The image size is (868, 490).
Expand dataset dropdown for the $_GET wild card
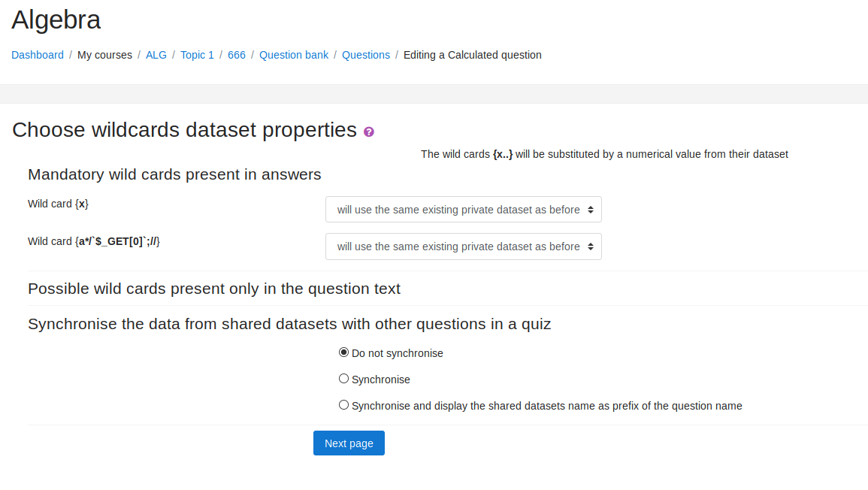coord(463,247)
